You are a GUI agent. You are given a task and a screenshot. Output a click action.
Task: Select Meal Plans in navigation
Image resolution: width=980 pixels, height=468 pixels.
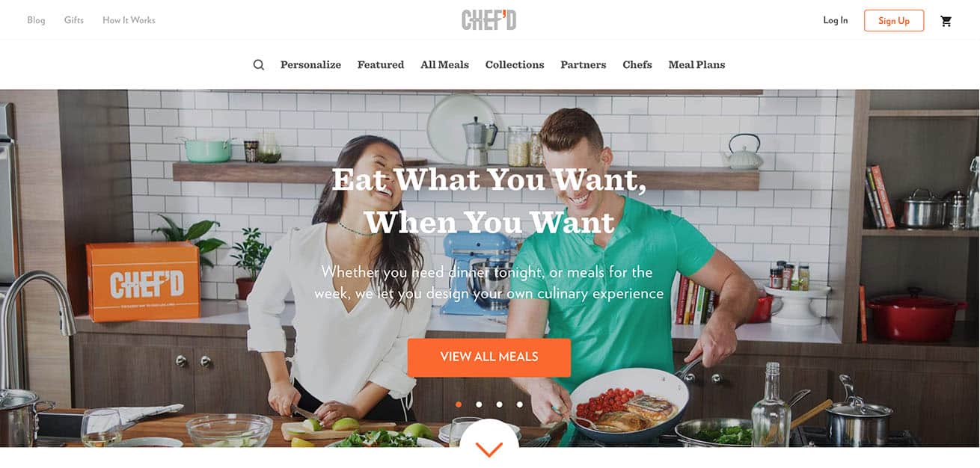[x=696, y=65]
